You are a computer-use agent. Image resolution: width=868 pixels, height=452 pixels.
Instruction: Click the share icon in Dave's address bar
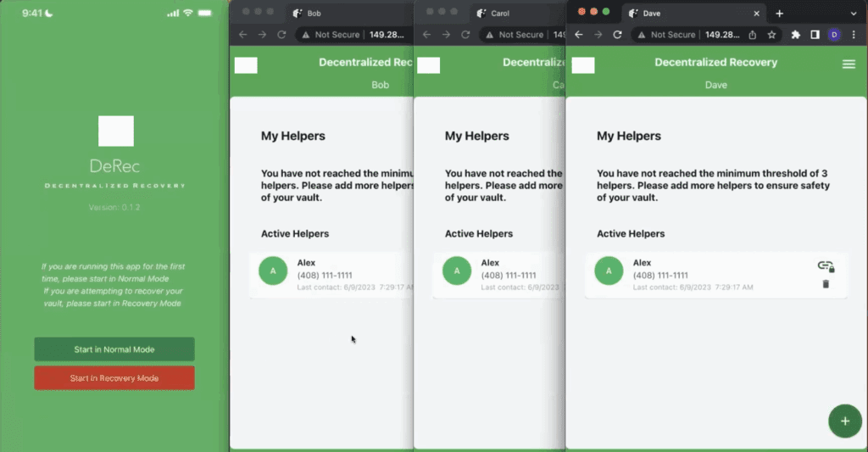pyautogui.click(x=752, y=35)
